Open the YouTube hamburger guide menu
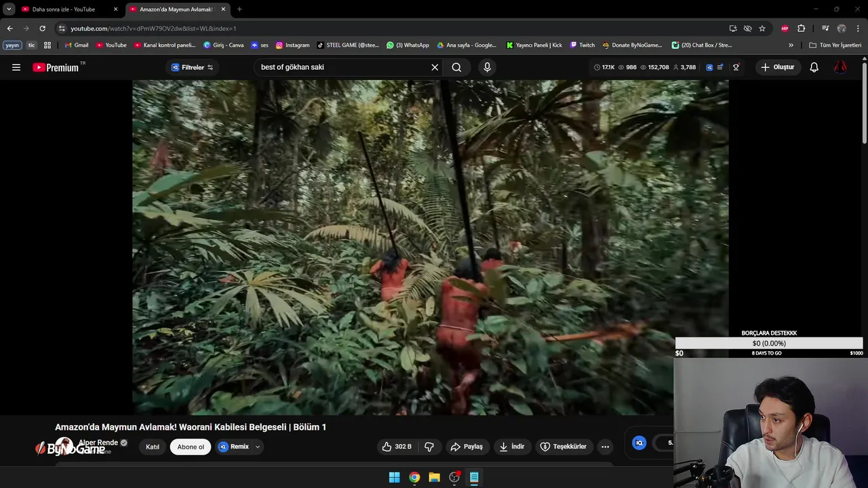This screenshot has height=488, width=868. pyautogui.click(x=16, y=67)
